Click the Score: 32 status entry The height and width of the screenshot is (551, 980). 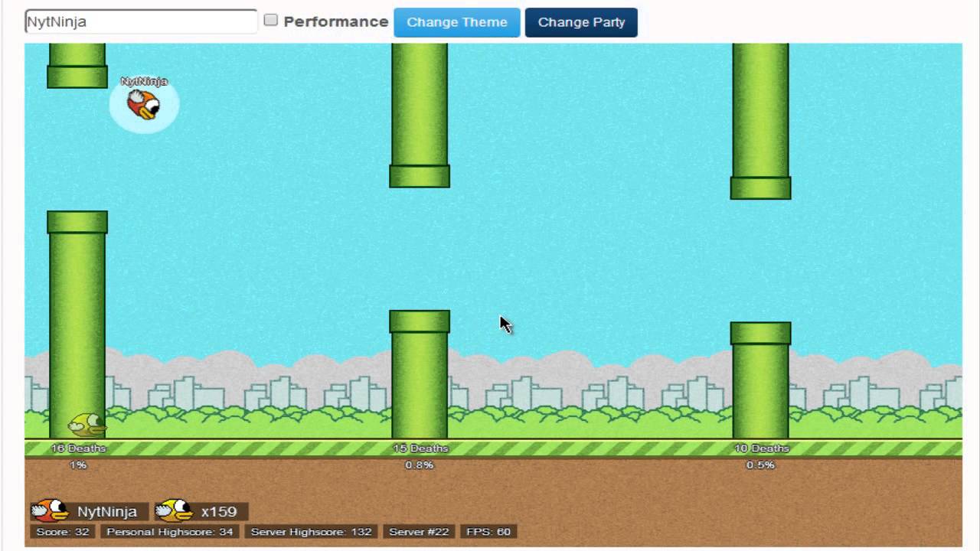pyautogui.click(x=63, y=532)
